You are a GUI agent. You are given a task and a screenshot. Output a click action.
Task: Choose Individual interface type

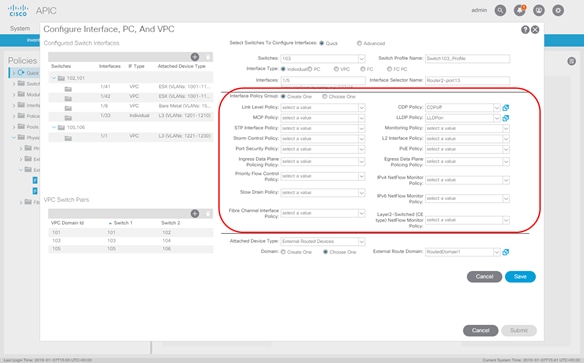(x=283, y=69)
